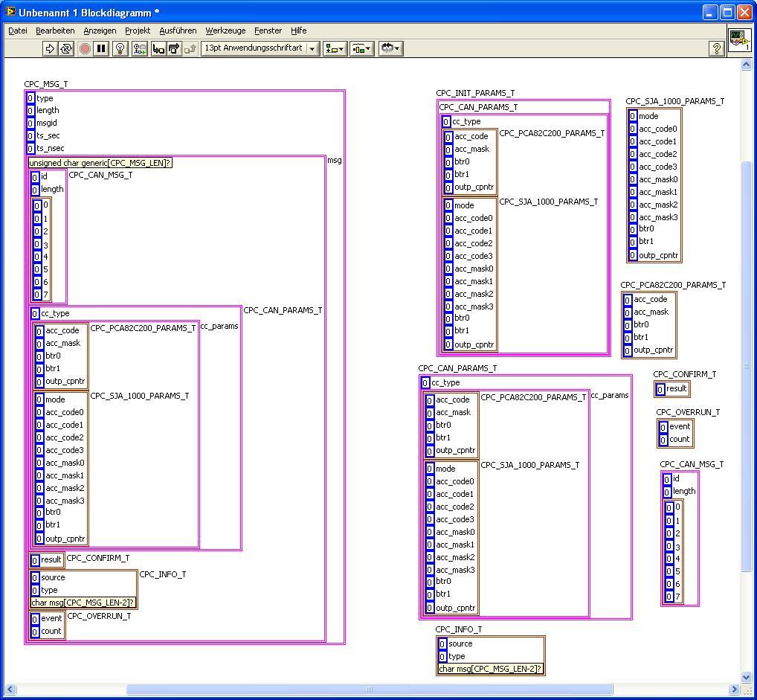Viewport: 757px width, 700px height.
Task: Toggle Highlight Execution light bulb
Action: 119,48
